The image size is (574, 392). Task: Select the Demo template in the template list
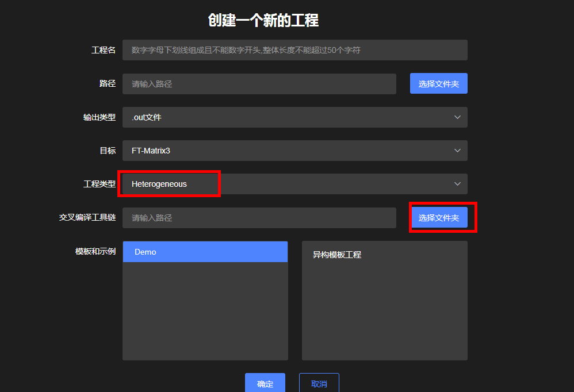point(205,251)
